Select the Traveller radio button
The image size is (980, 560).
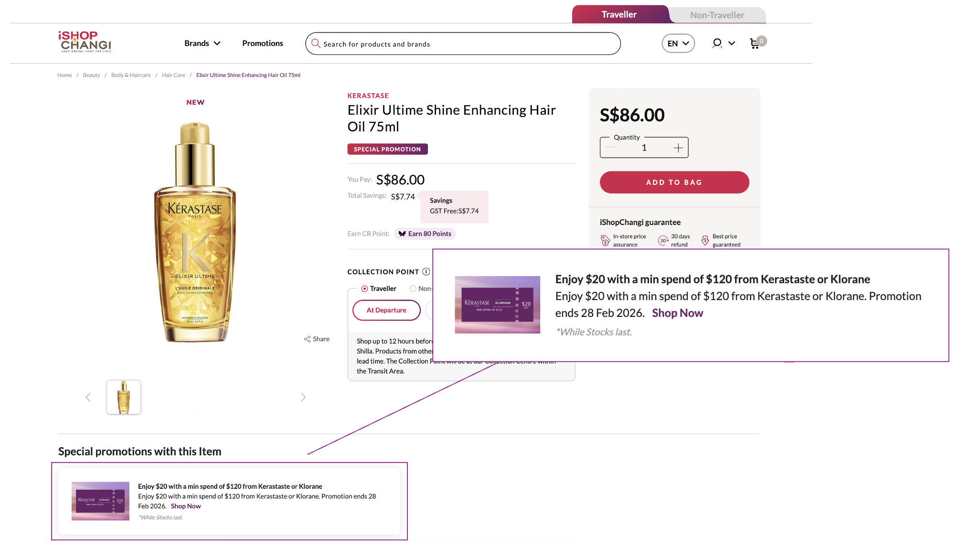(x=365, y=289)
